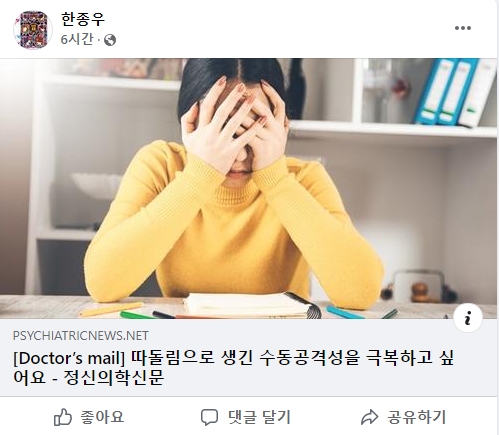Open the three-dot post options menu
Viewport: 499px width, 435px height.
[463, 28]
